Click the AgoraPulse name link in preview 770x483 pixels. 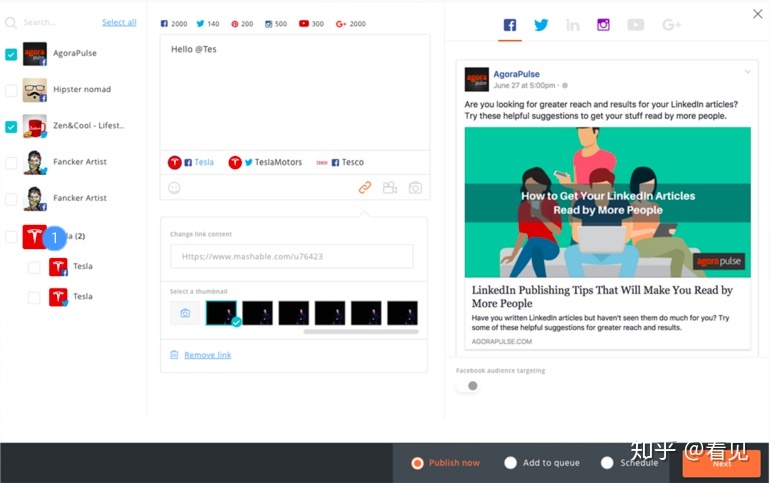pos(517,74)
